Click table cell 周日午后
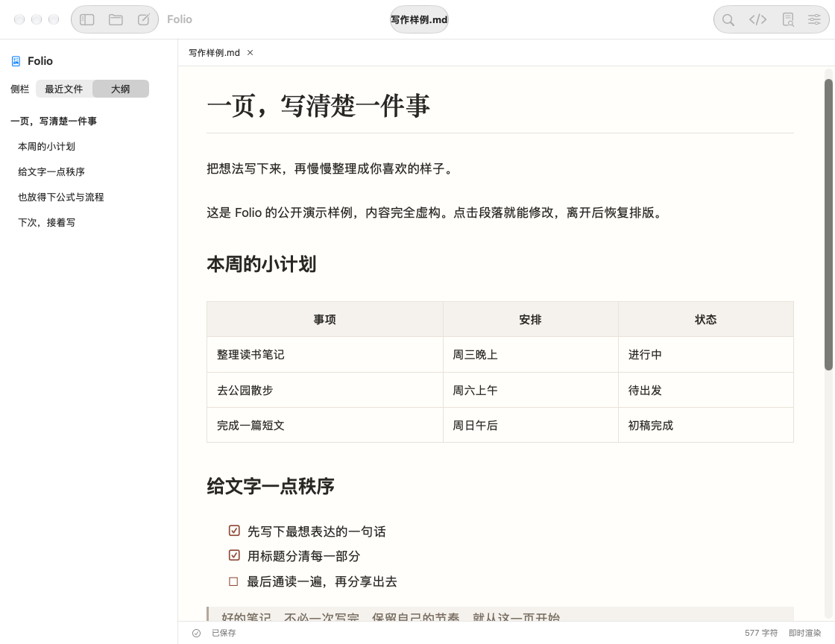The height and width of the screenshot is (644, 835). (530, 426)
